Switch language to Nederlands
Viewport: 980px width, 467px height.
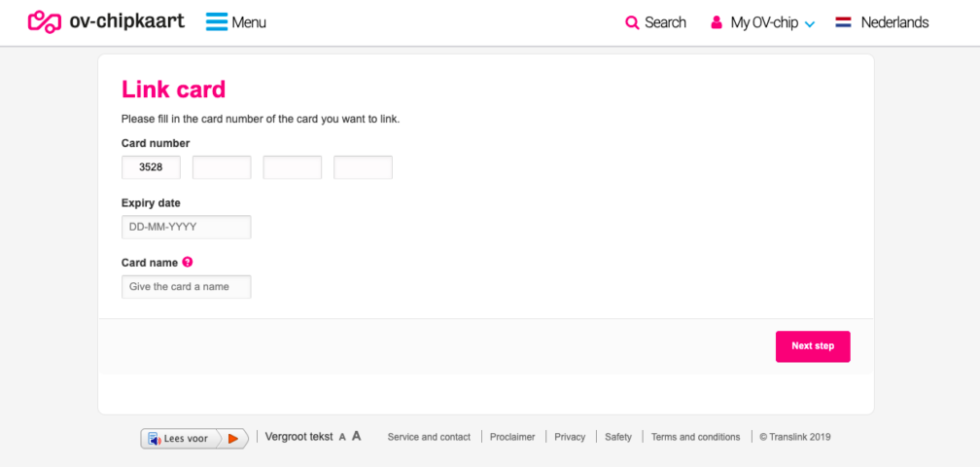(x=894, y=22)
